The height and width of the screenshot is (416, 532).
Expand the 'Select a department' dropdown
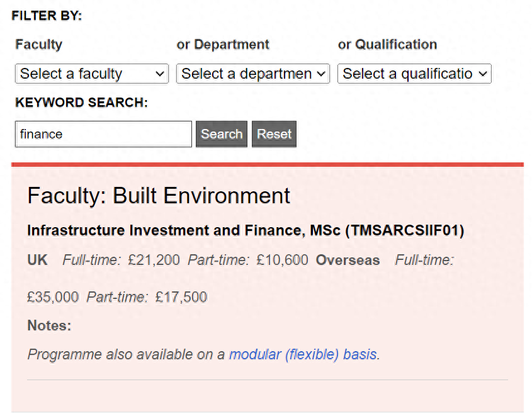(x=252, y=74)
